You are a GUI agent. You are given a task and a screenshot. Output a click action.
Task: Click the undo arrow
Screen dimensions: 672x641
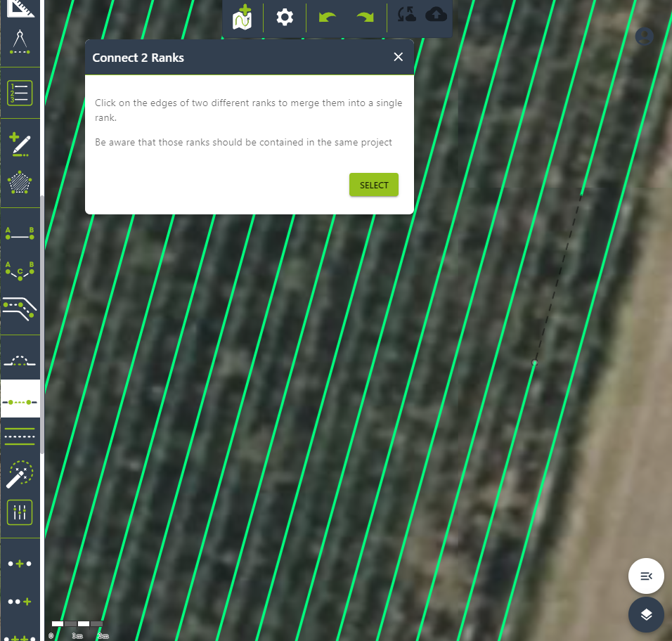point(327,17)
